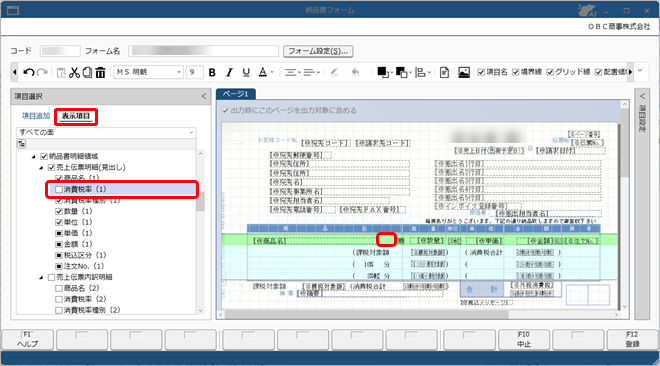Click the toolbar scroll-right arrow

click(x=630, y=72)
